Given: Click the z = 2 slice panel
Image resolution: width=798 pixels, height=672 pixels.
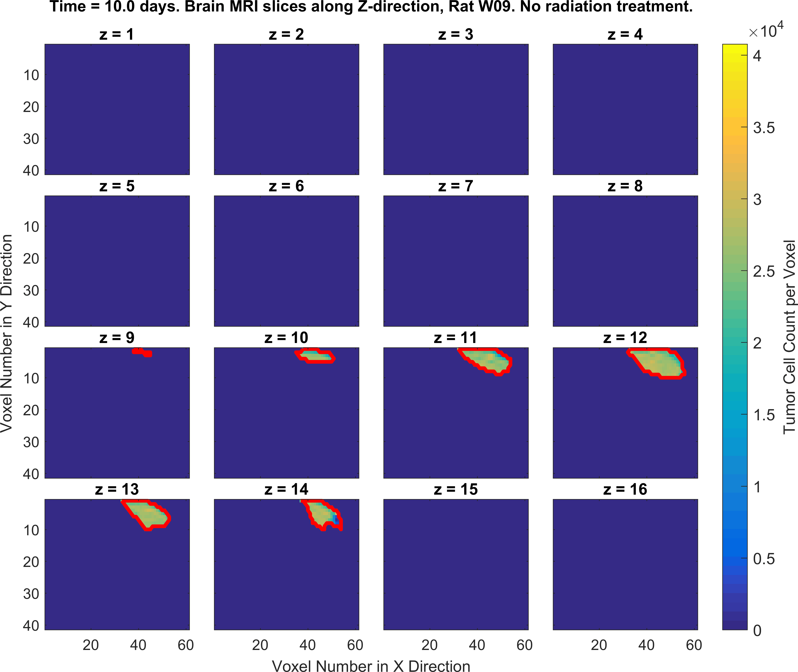Looking at the screenshot, I should click(x=287, y=109).
